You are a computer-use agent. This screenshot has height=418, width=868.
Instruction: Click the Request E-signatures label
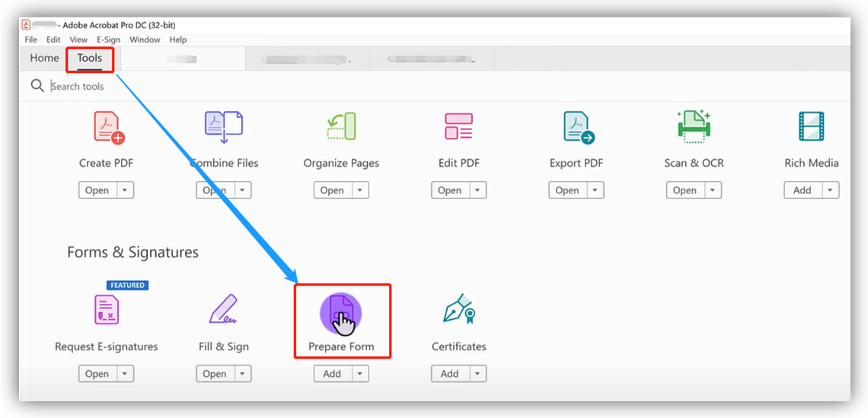107,346
